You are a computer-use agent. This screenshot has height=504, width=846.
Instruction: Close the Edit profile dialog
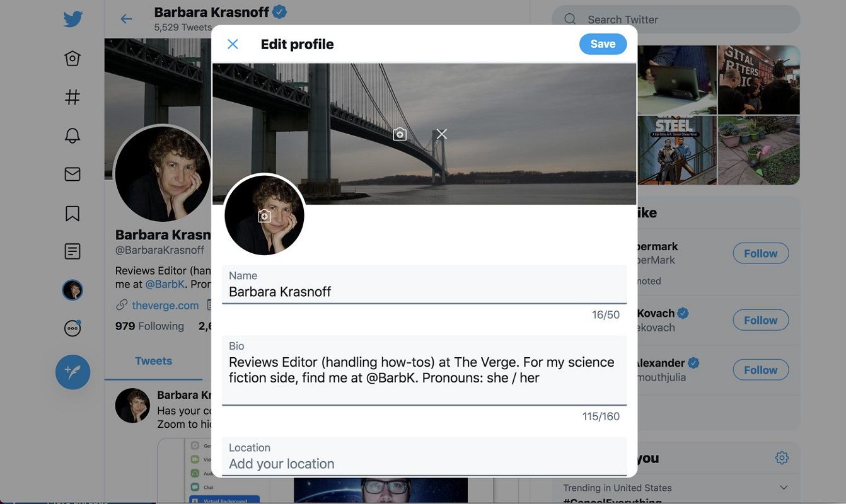233,44
